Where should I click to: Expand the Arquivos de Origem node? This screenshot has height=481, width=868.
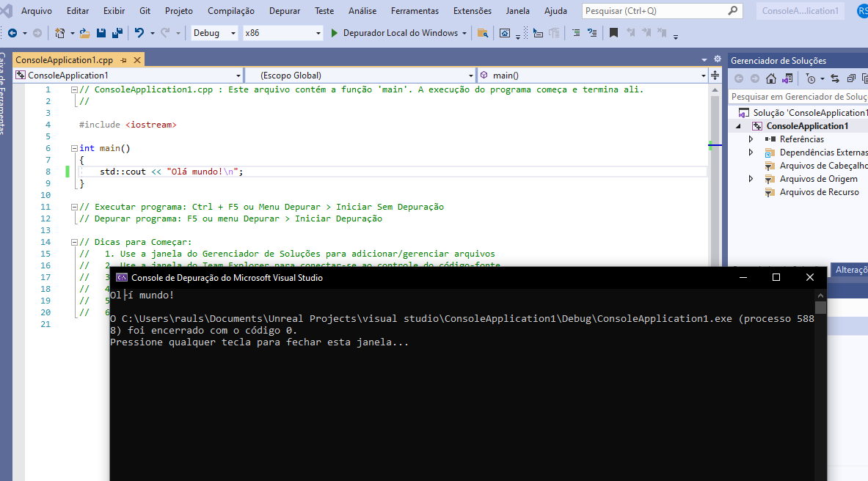pos(751,180)
